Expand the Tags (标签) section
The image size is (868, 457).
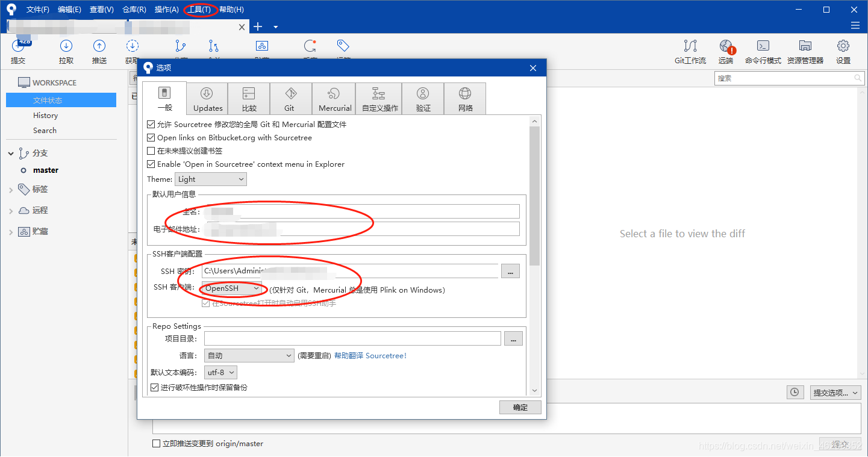click(11, 190)
